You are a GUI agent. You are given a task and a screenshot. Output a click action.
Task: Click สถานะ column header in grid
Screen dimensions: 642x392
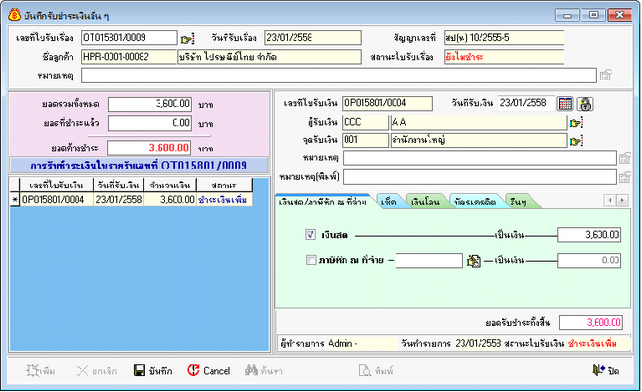tap(224, 185)
